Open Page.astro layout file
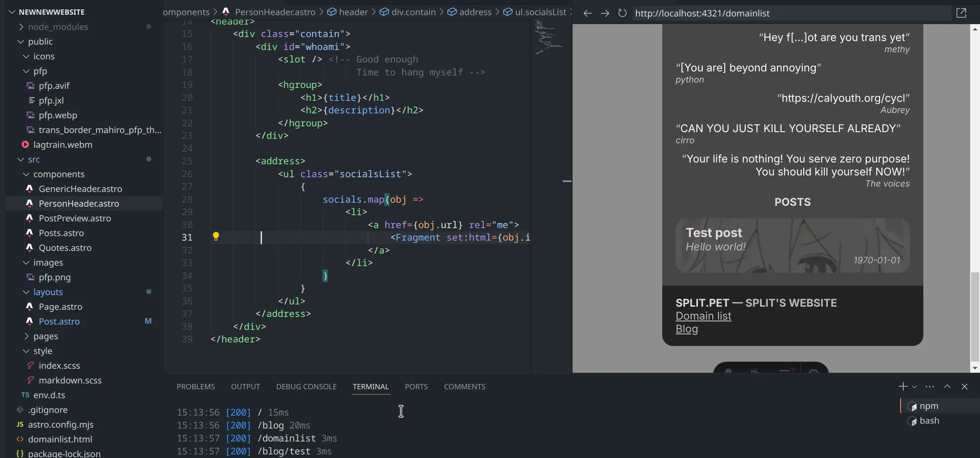This screenshot has width=980, height=458. click(x=84, y=307)
